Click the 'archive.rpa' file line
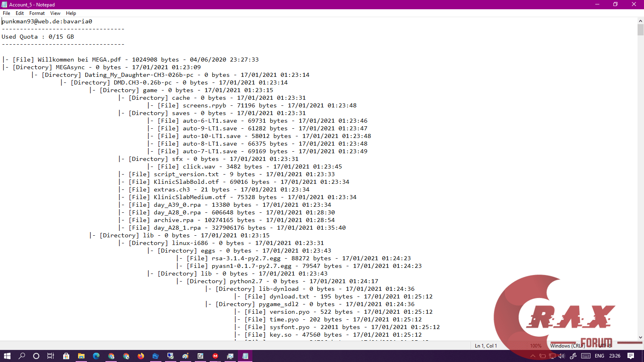644x362 pixels. click(227, 220)
